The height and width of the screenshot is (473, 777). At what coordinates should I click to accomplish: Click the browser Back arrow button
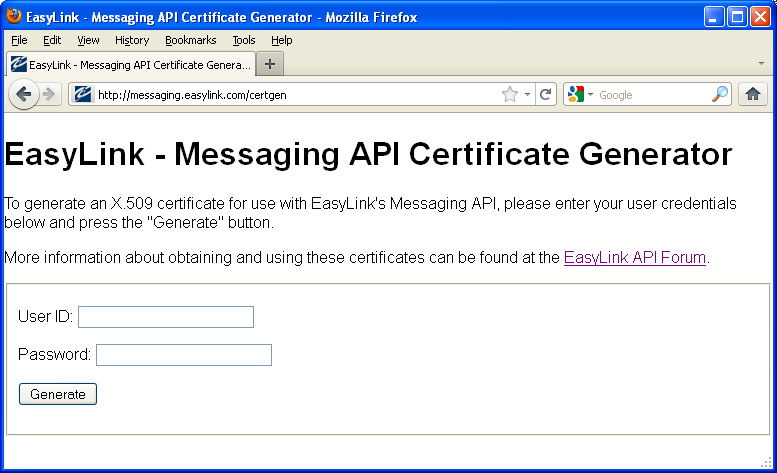(x=23, y=94)
